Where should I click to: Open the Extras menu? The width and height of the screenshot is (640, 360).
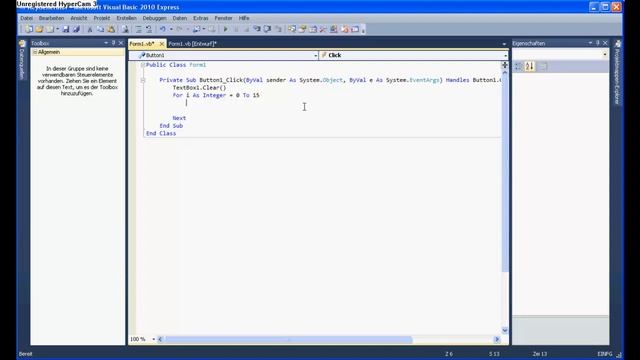[x=200, y=18]
